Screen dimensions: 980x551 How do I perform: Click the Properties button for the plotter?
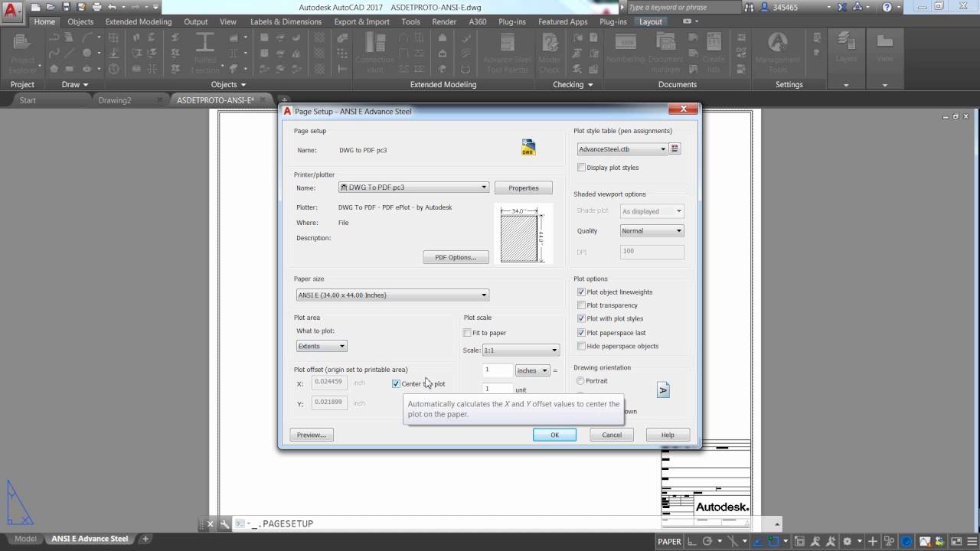524,187
